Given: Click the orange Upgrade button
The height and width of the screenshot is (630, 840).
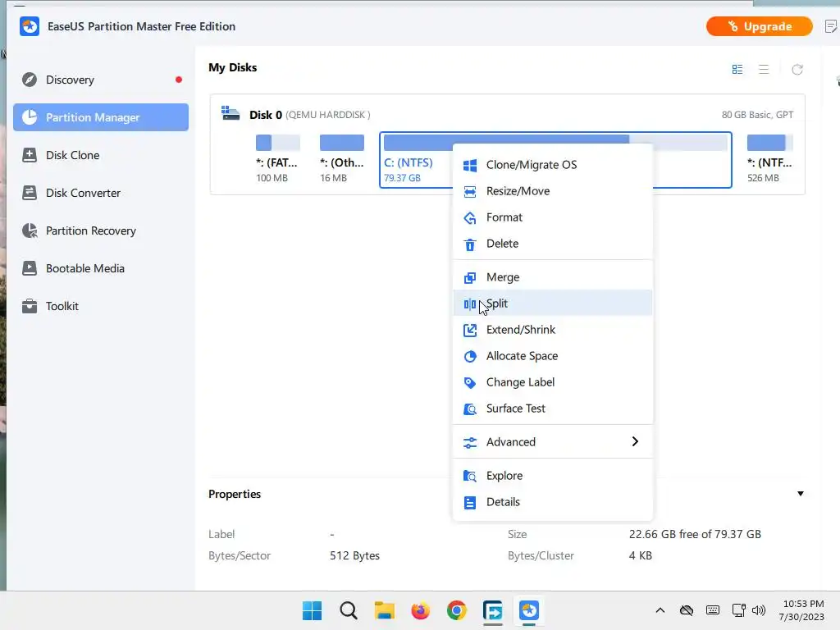Looking at the screenshot, I should point(759,26).
